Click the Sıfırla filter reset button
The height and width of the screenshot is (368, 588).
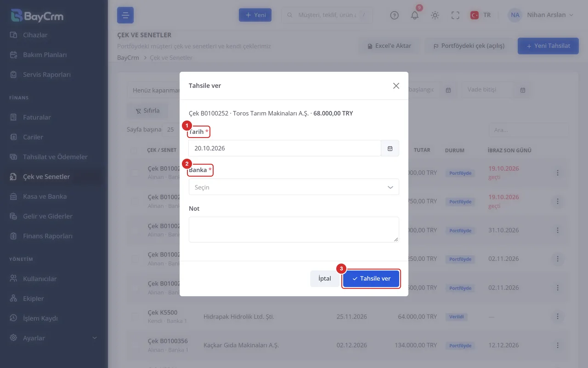pyautogui.click(x=147, y=111)
